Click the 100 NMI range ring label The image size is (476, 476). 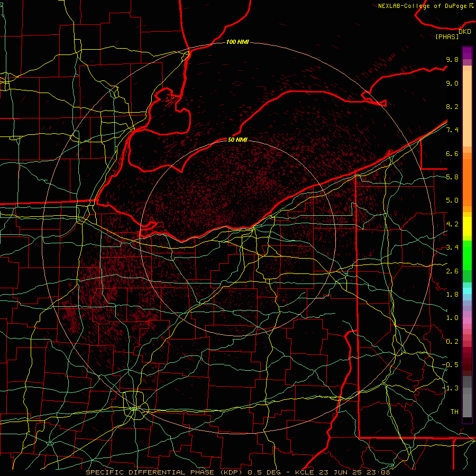237,42
